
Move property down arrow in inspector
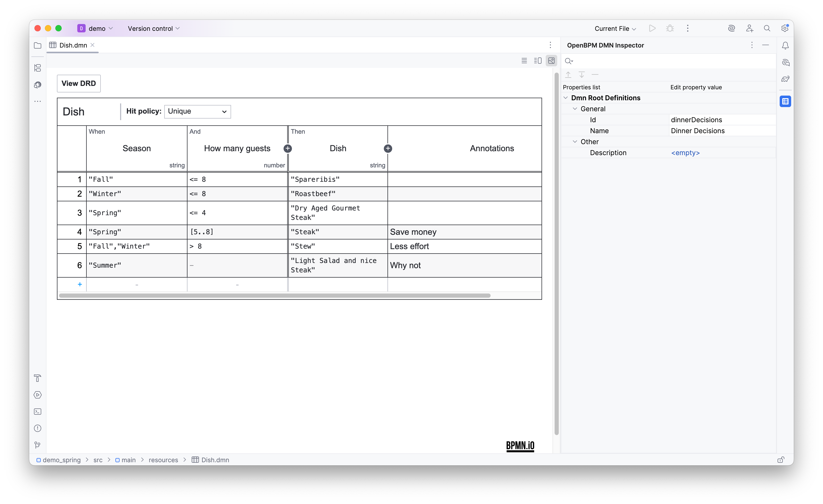tap(581, 75)
